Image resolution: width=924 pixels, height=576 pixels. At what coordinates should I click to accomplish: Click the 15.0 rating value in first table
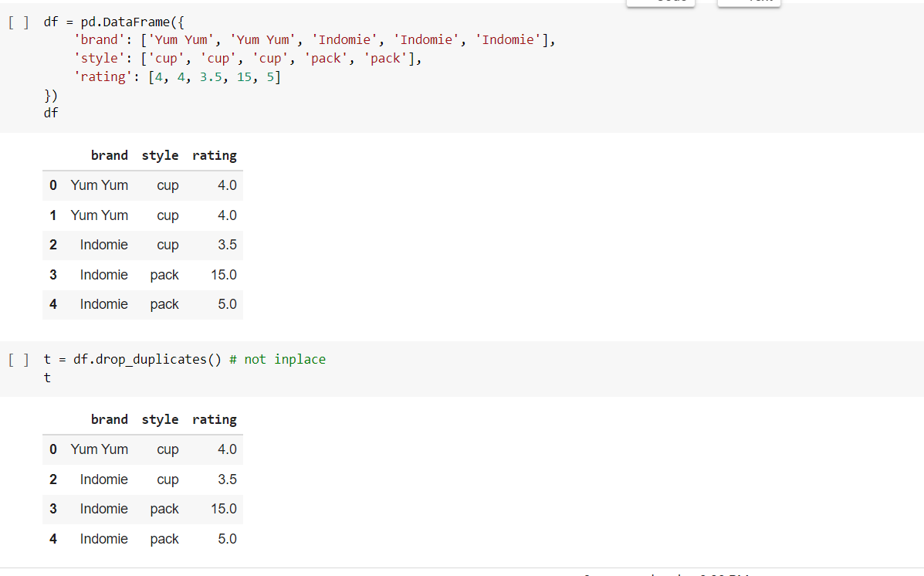click(223, 275)
